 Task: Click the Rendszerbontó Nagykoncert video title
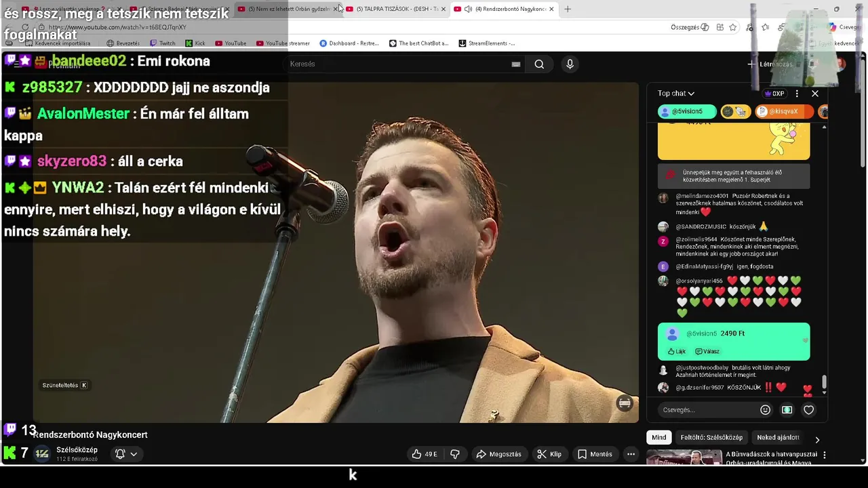[x=90, y=434]
